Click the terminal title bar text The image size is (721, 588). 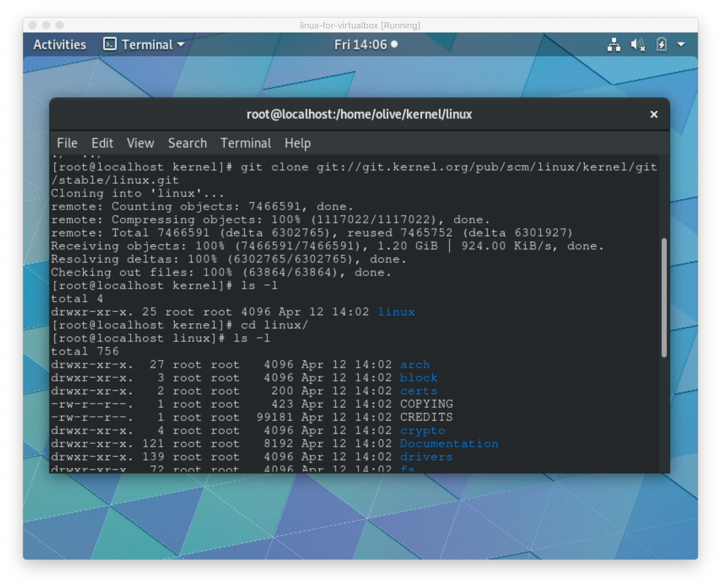pyautogui.click(x=359, y=115)
